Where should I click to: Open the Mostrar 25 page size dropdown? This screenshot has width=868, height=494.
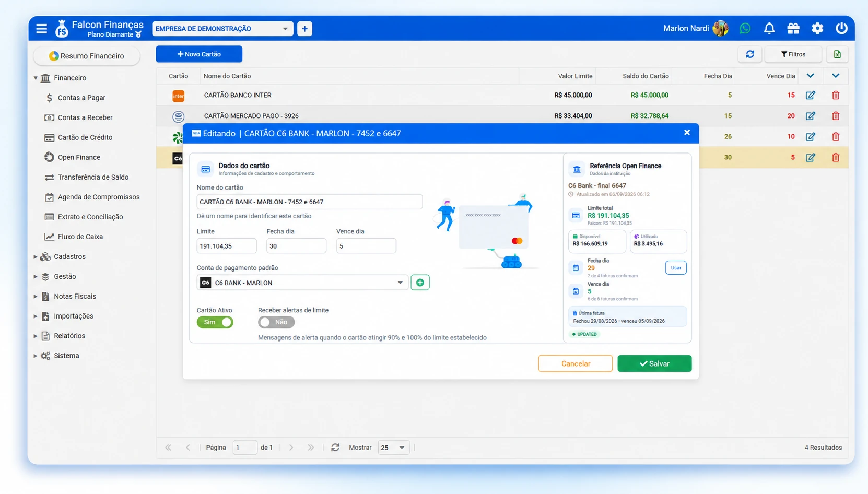tap(394, 448)
